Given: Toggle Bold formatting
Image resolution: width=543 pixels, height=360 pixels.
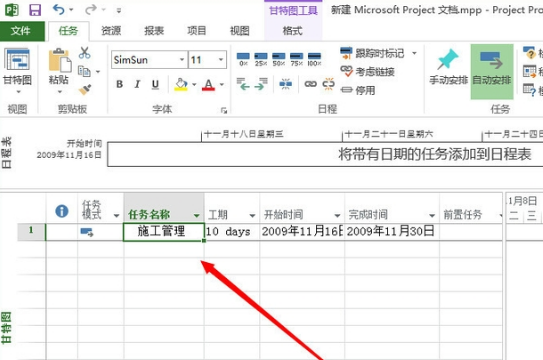Looking at the screenshot, I should [x=119, y=84].
